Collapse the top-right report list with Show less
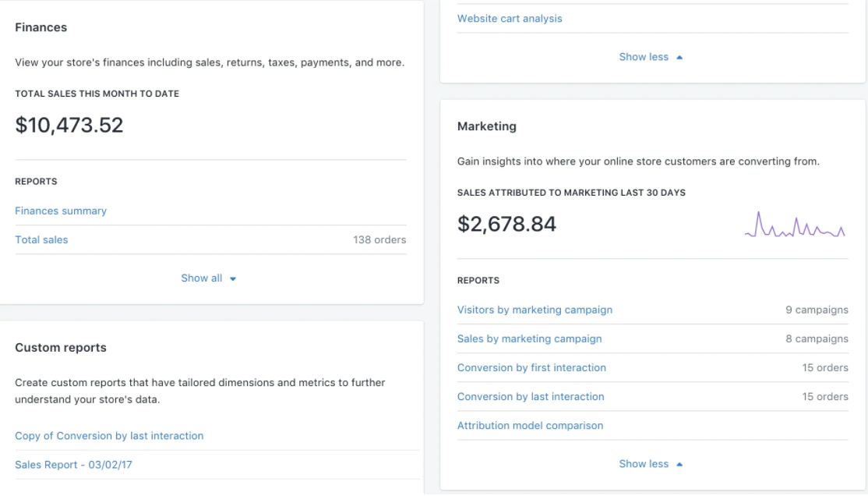Image resolution: width=868 pixels, height=496 pixels. (x=644, y=57)
